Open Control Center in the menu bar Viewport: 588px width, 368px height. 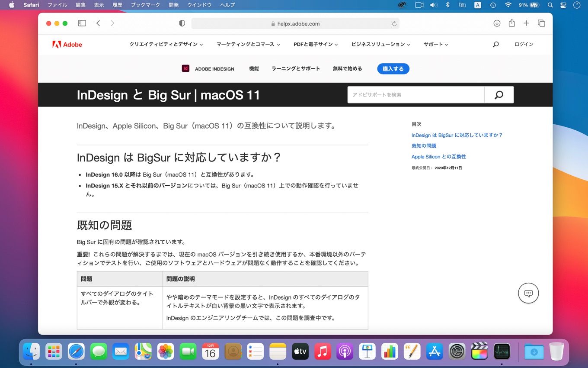click(563, 5)
